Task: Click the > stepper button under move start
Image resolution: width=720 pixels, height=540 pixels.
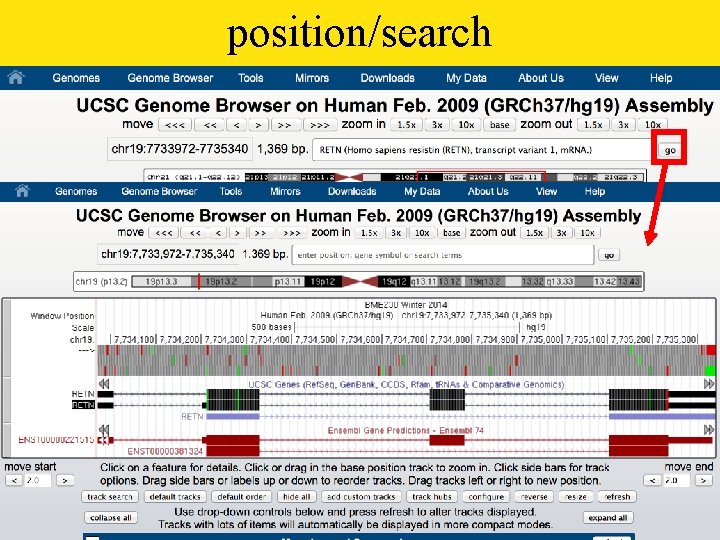Action: click(x=65, y=480)
